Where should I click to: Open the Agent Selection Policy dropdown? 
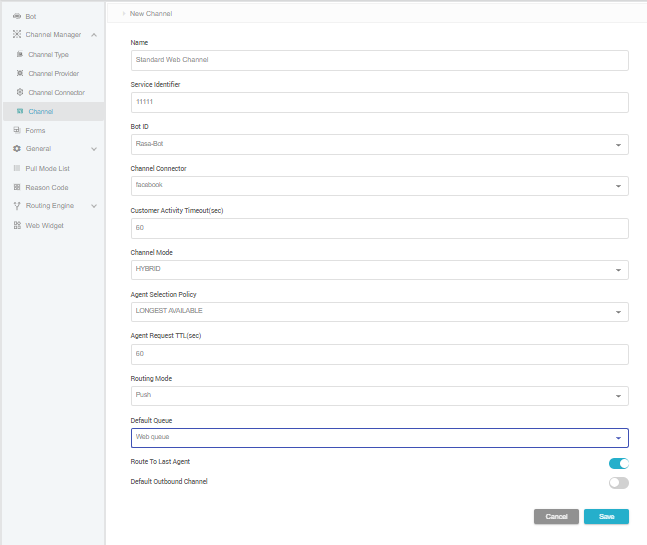click(x=379, y=312)
